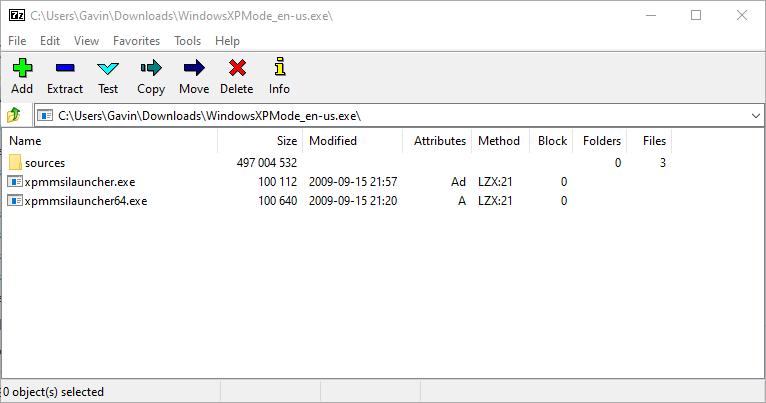Open the Tools menu
Image resolution: width=766 pixels, height=403 pixels.
(187, 41)
